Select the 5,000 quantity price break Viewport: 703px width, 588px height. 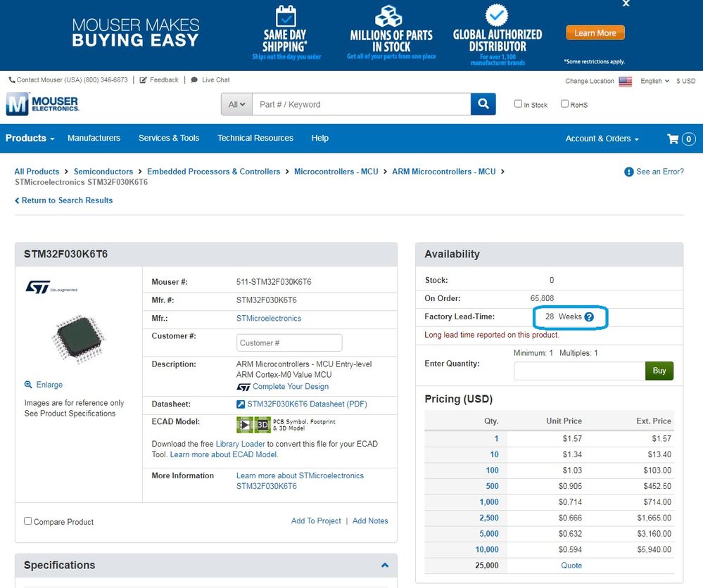(488, 534)
